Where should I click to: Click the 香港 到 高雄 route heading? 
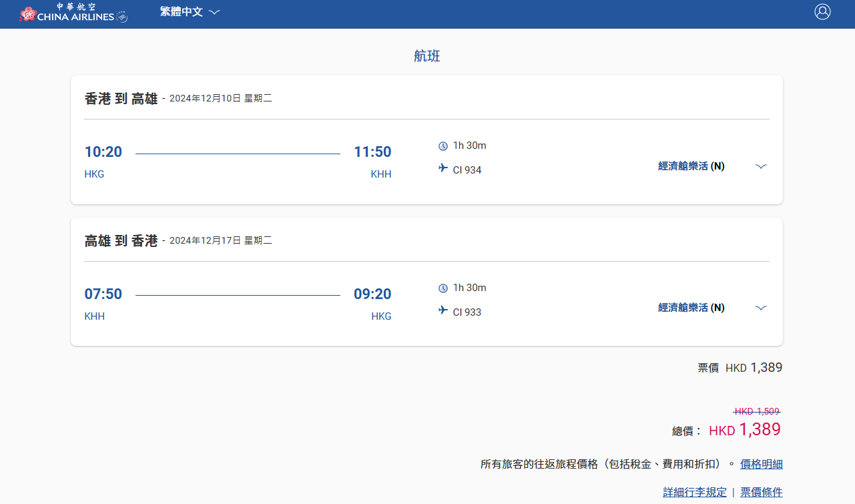point(121,99)
